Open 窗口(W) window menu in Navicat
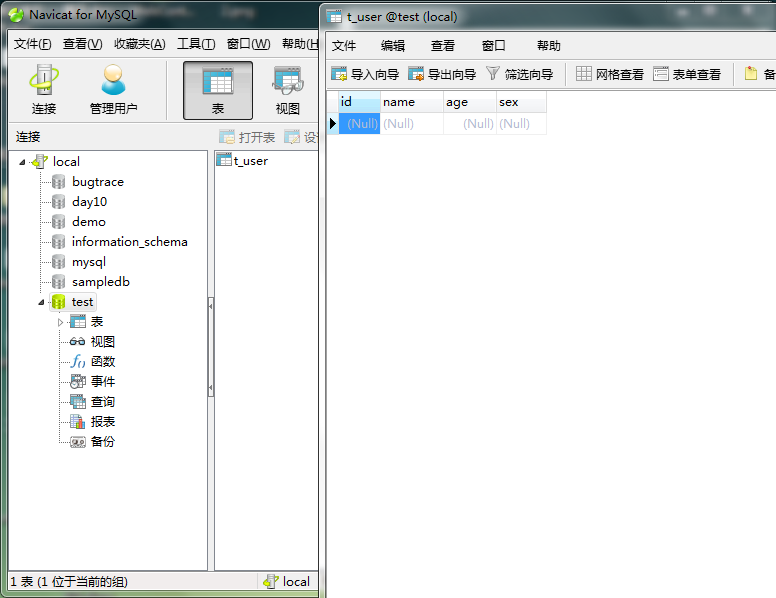 click(248, 44)
